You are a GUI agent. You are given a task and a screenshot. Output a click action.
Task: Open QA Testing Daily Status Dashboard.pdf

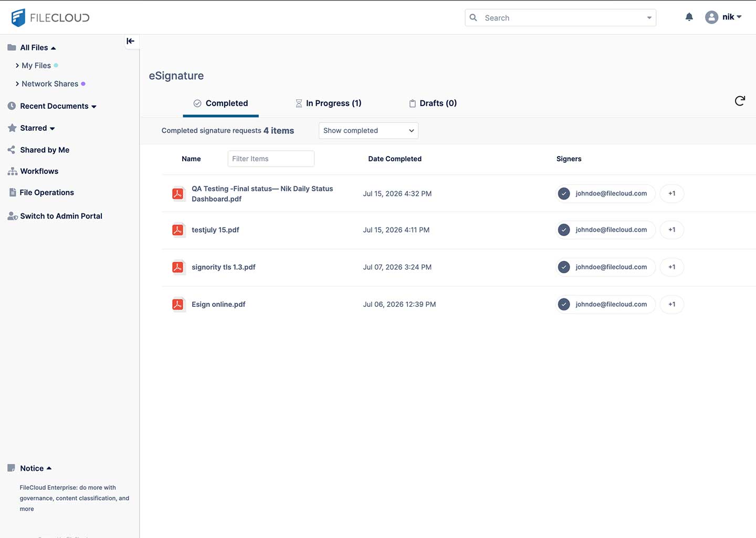point(262,194)
